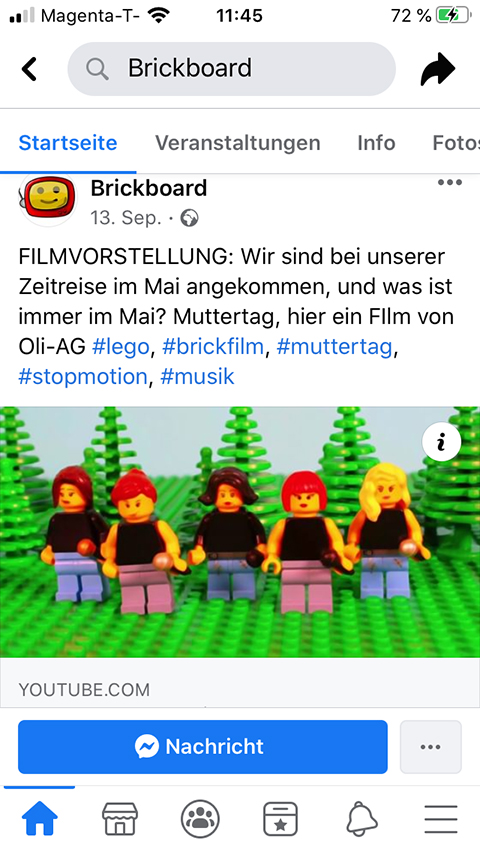Viewport: 480px width, 852px height.
Task: Open the Brickboard profile picture
Action: [48, 199]
